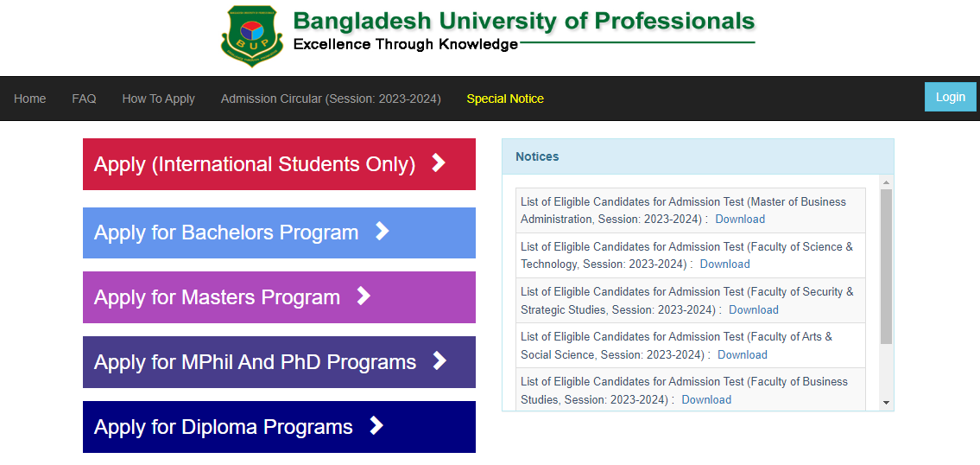Click chevron arrow beside Masters Program
Image resolution: width=980 pixels, height=465 pixels.
tap(364, 296)
